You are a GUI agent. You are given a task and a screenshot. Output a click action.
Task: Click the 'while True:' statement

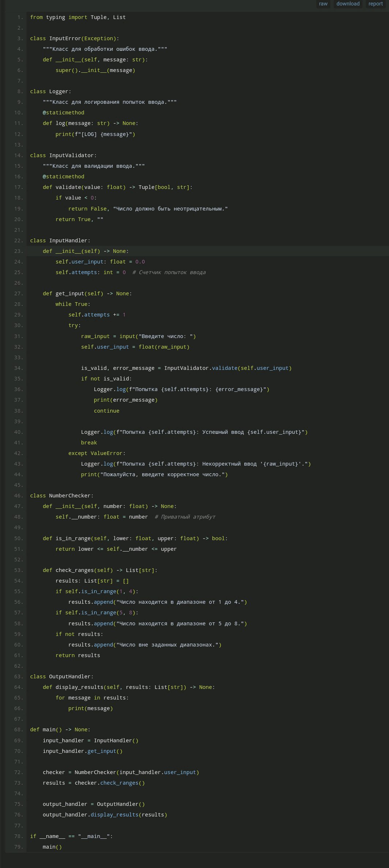click(x=73, y=304)
